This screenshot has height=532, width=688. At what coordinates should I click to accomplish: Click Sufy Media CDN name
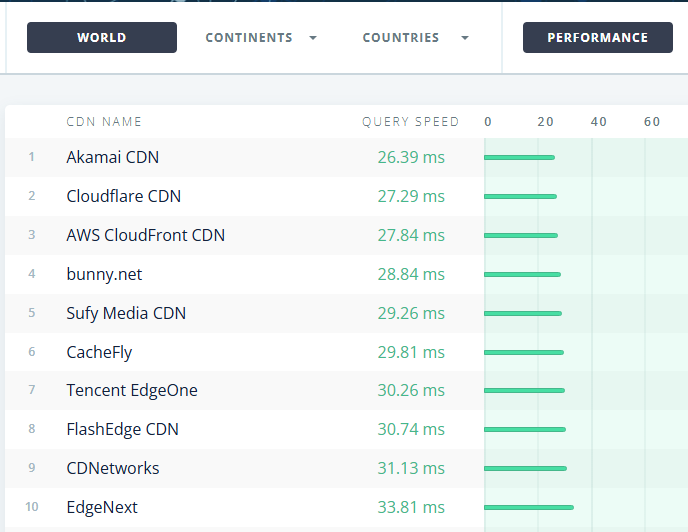tap(126, 313)
